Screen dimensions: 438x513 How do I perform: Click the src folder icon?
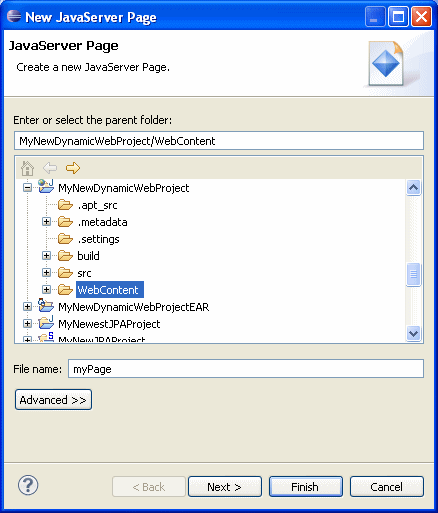tap(65, 273)
